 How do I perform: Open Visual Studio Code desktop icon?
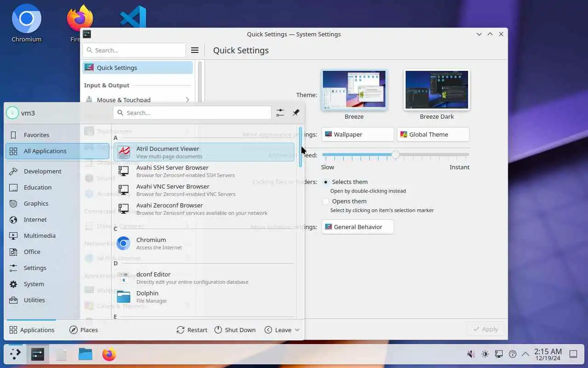click(133, 17)
